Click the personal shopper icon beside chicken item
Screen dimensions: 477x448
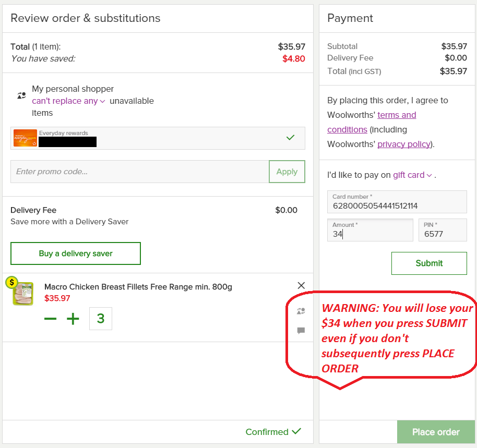point(301,311)
